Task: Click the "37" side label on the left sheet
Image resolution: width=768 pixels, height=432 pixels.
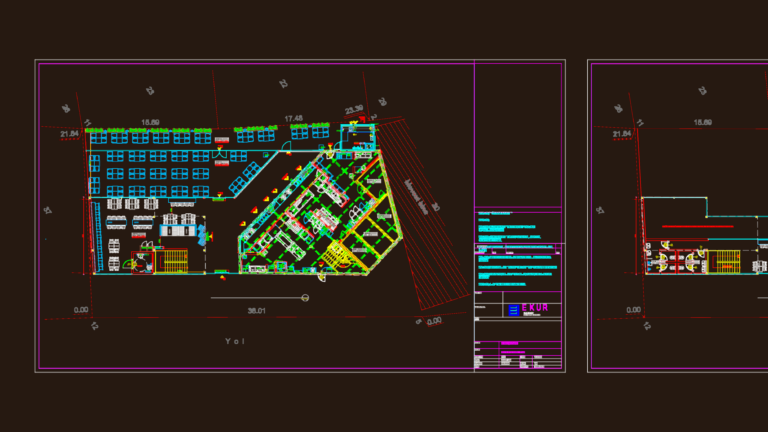Action: click(48, 210)
